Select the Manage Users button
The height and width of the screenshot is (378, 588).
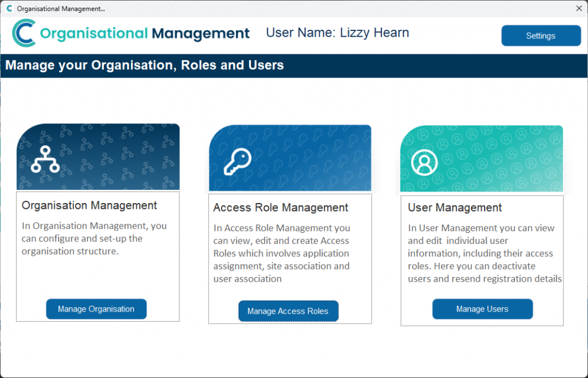tap(482, 309)
